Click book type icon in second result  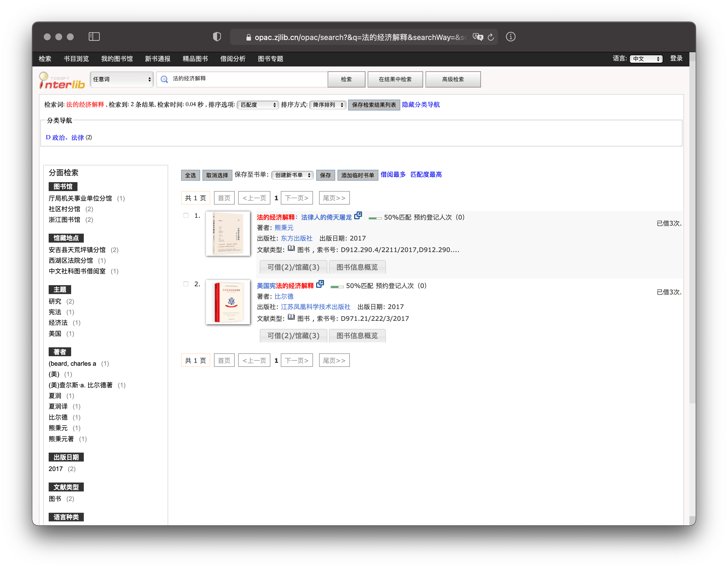291,317
